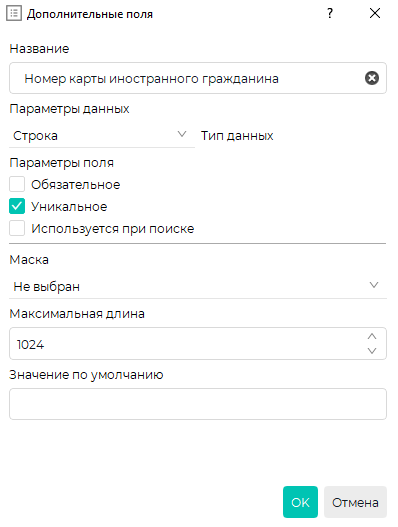
Task: Click the Тип данных label
Action: [237, 136]
